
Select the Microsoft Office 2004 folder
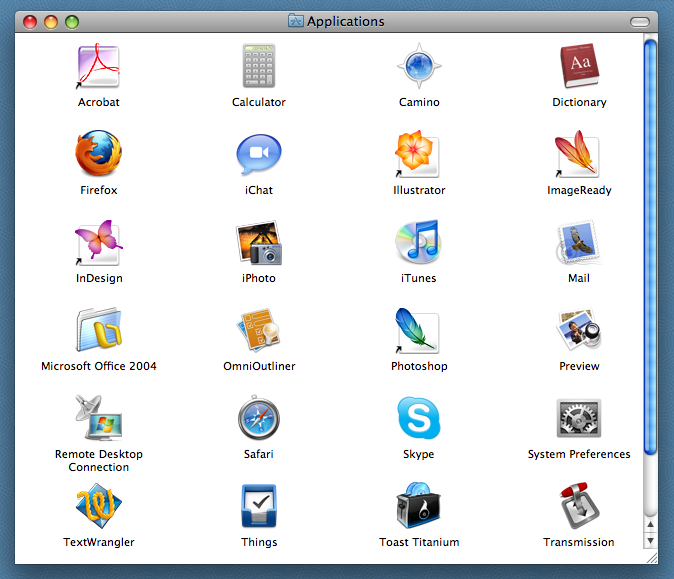click(98, 331)
